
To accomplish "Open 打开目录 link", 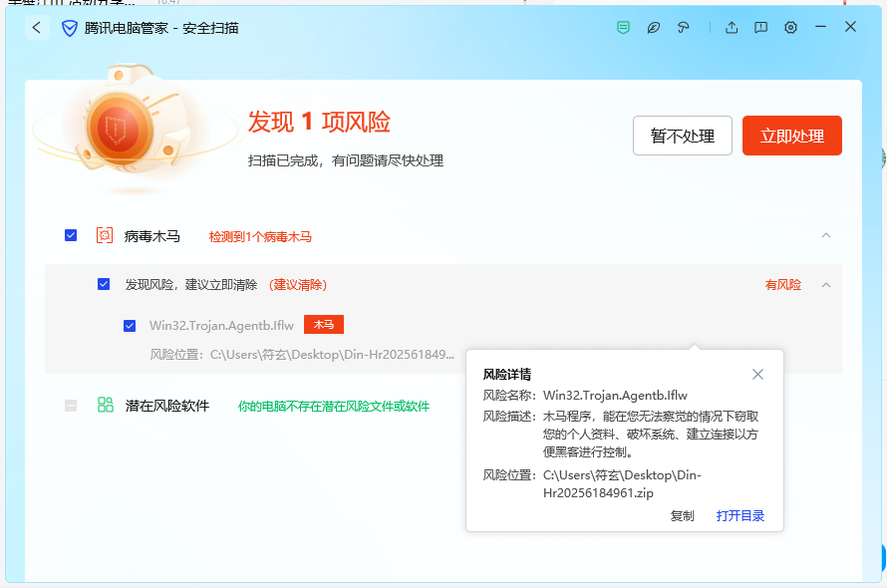I will (739, 515).
